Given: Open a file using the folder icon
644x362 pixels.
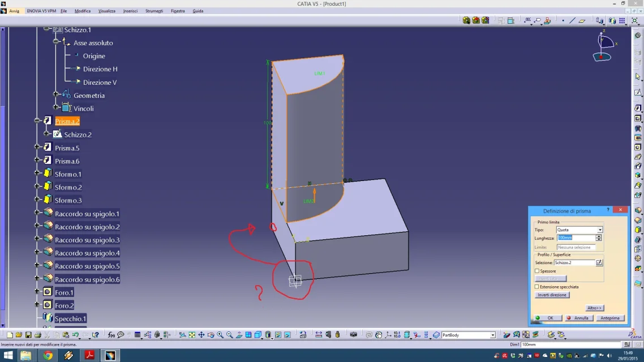Looking at the screenshot, I should click(x=19, y=335).
